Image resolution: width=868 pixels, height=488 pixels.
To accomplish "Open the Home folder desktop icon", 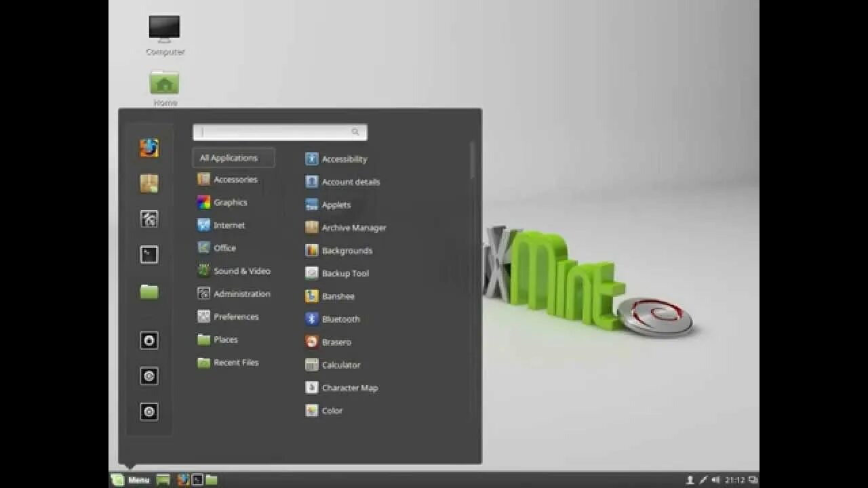I will click(165, 88).
